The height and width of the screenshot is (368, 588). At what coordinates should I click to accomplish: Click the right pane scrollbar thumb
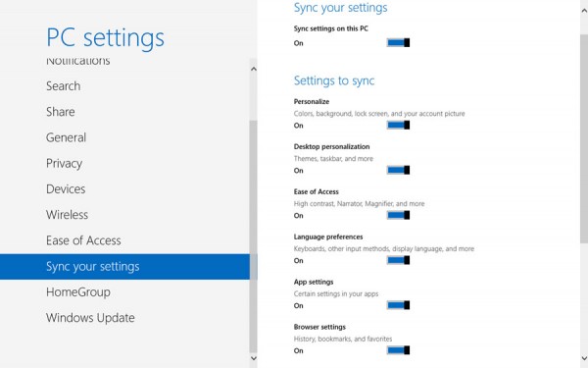(584, 138)
